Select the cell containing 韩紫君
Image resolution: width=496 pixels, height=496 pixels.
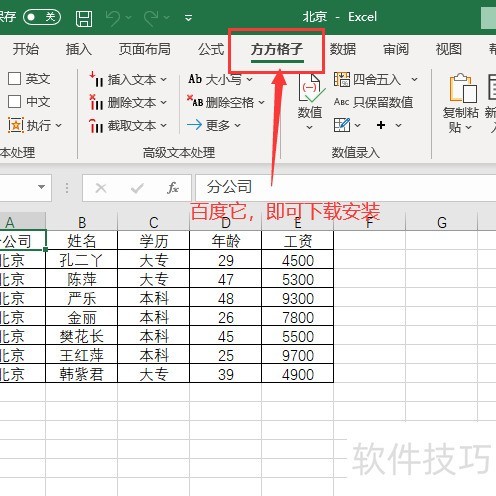[82, 374]
